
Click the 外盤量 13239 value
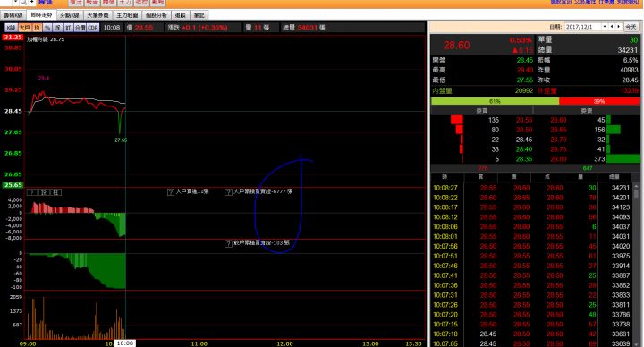(629, 90)
